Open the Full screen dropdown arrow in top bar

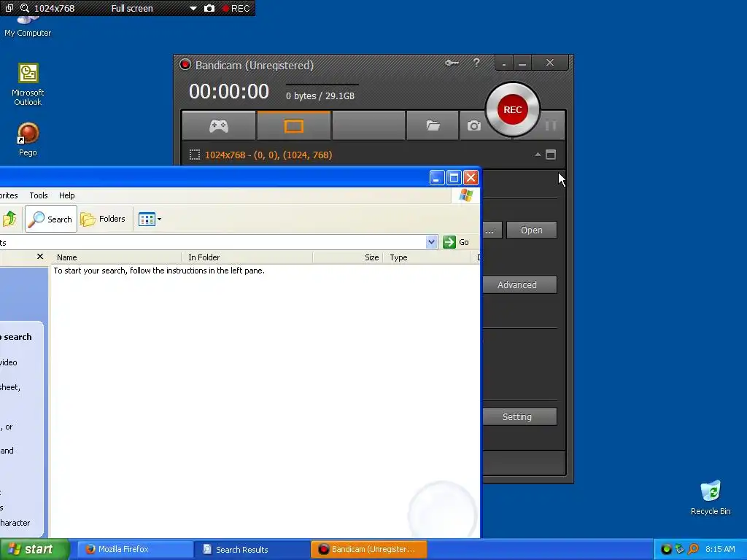pos(193,8)
